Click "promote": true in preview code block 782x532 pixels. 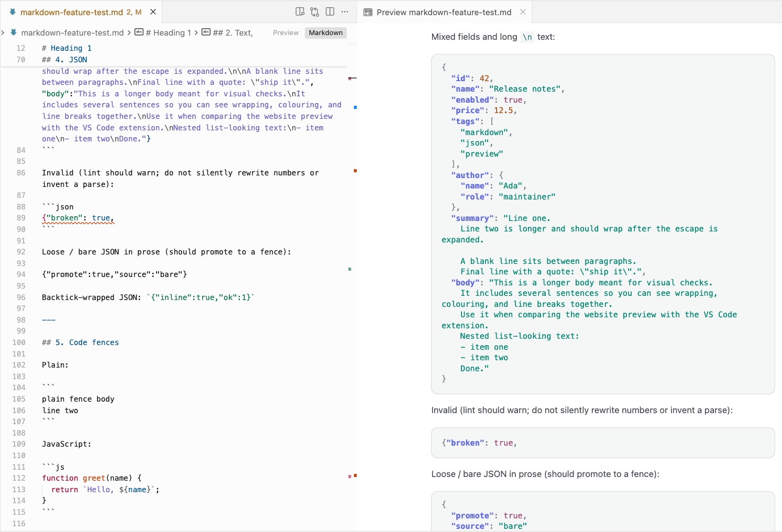[489, 516]
